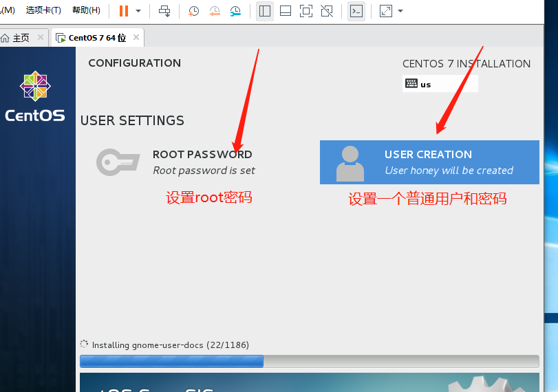The image size is (558, 392).
Task: Open the USER CREATION setting
Action: (x=429, y=162)
